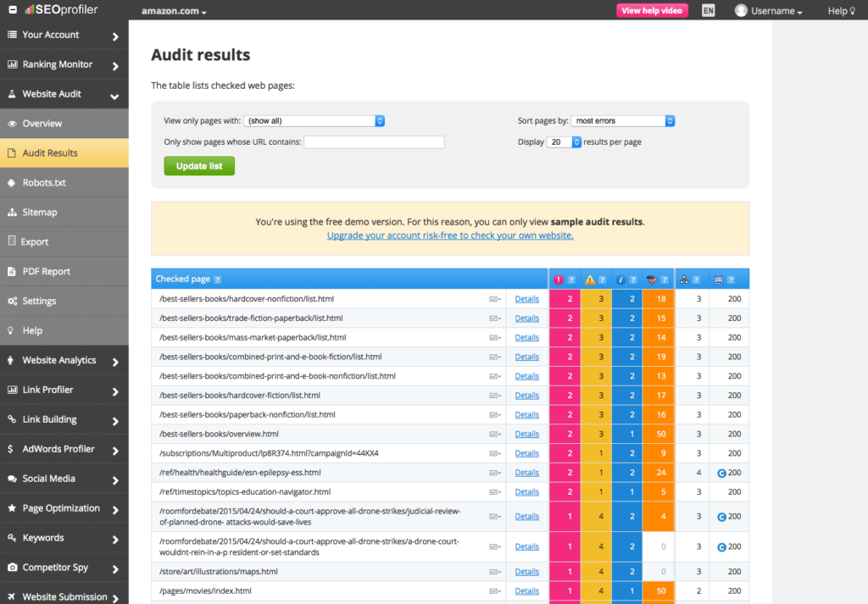
Task: Open the Display results per page dropdown
Action: tap(564, 142)
